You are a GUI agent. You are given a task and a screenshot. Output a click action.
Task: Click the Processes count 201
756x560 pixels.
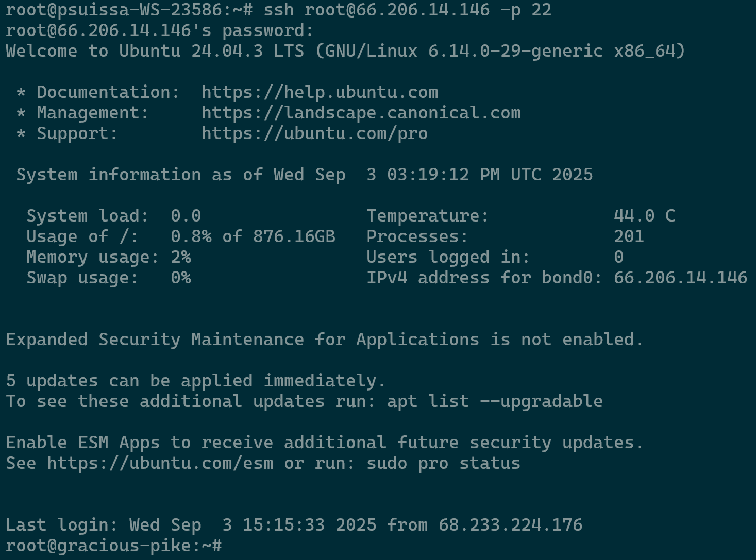point(629,236)
